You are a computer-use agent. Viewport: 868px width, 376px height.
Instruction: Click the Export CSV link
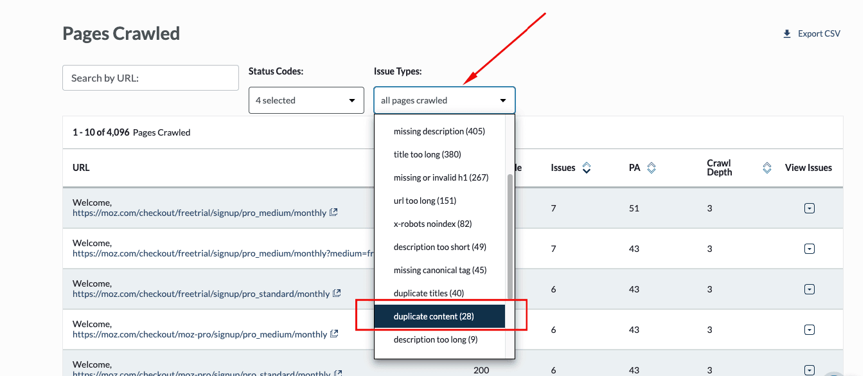click(819, 34)
